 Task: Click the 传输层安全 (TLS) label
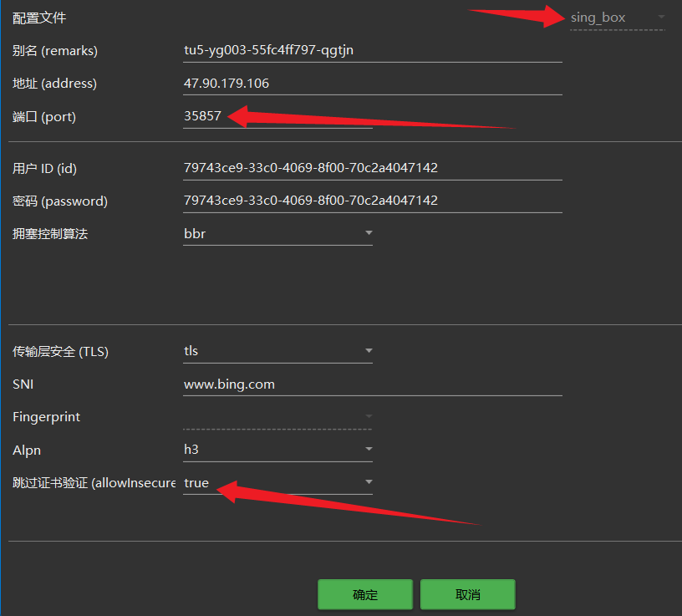tap(60, 352)
